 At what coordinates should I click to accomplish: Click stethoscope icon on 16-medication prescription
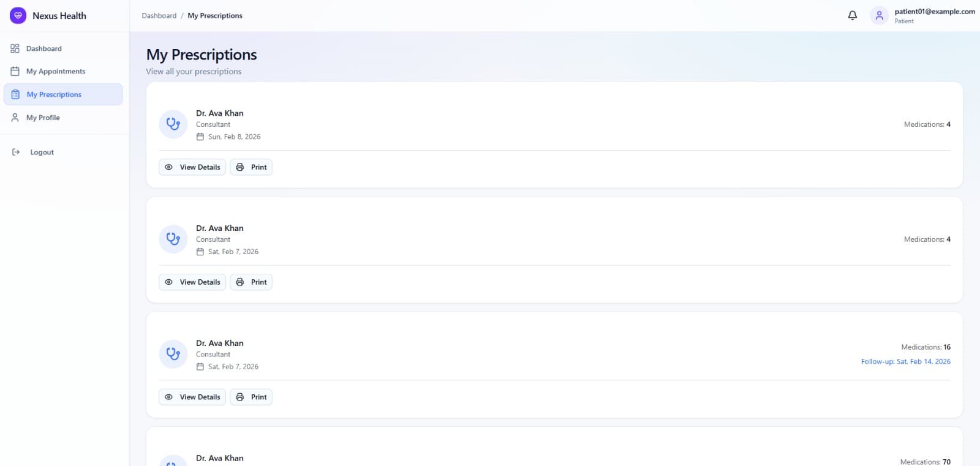click(173, 354)
